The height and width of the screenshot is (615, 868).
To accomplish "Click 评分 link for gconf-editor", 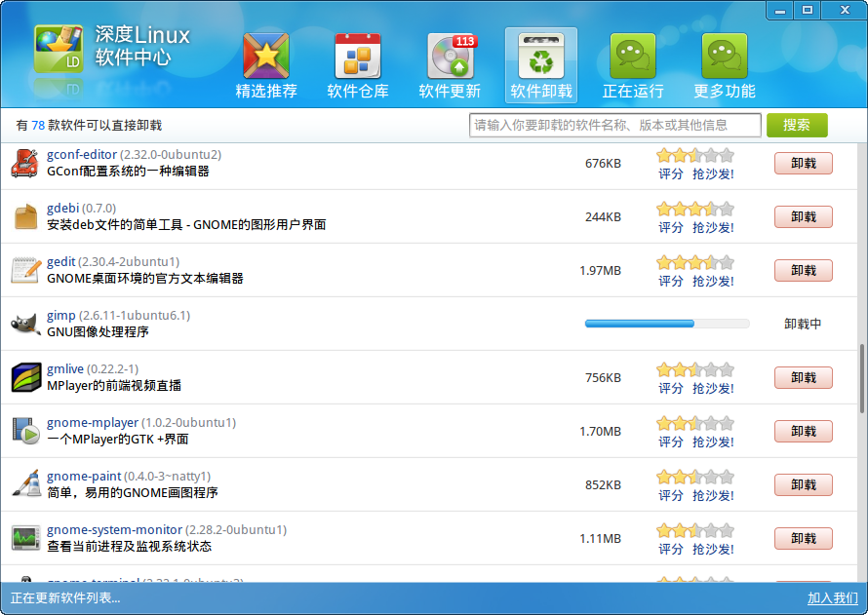I will (x=670, y=174).
